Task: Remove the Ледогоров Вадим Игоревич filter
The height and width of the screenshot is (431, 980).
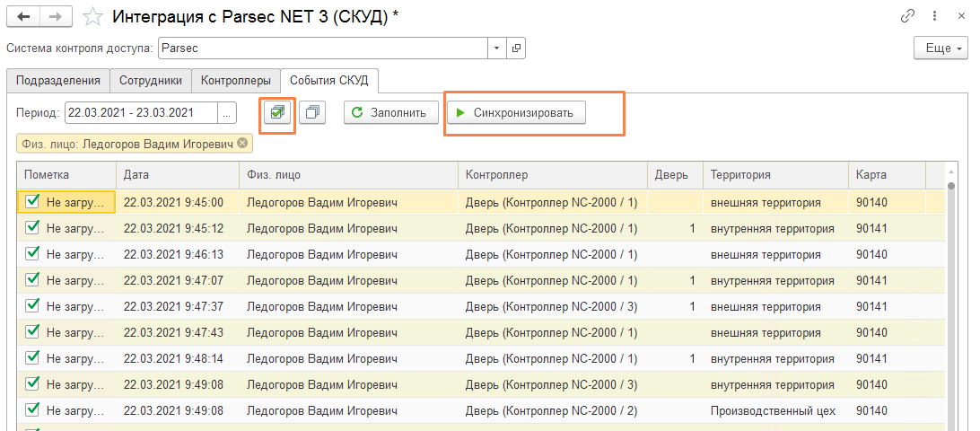Action: coord(242,143)
